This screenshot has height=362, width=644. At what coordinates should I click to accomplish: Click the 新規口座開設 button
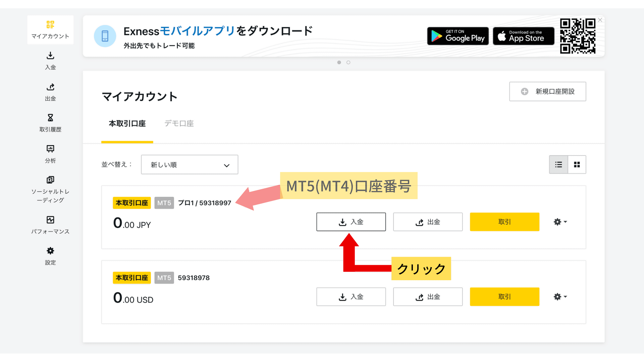(547, 92)
